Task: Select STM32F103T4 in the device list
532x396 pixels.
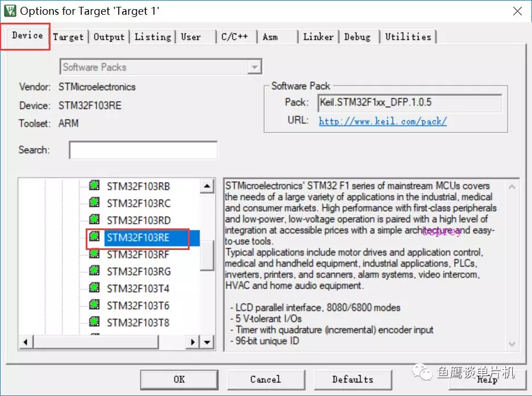Action: tap(138, 289)
